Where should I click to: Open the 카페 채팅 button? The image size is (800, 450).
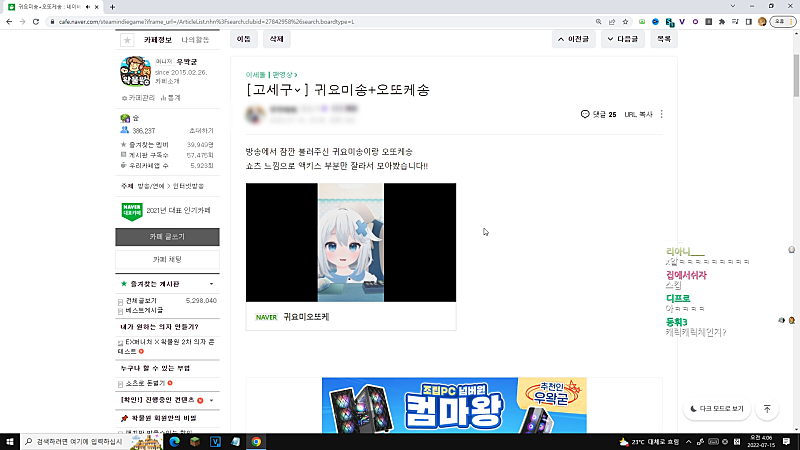[167, 260]
